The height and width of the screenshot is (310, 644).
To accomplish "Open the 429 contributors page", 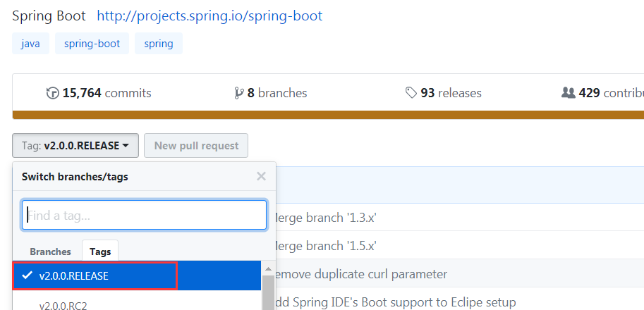I will tap(602, 93).
